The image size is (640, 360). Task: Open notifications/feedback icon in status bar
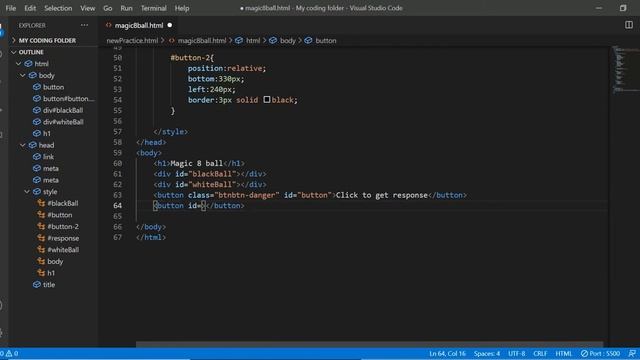[x=632, y=353]
